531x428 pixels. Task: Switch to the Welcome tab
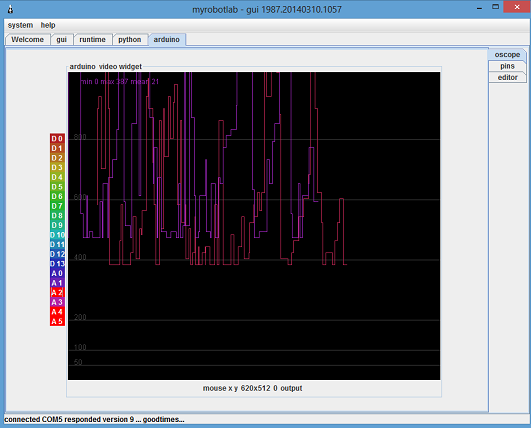pos(27,40)
